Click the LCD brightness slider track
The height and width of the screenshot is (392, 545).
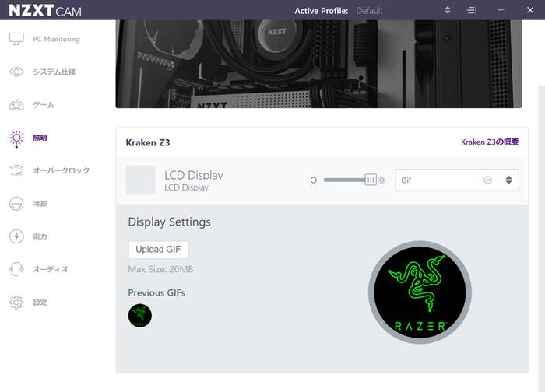click(344, 180)
